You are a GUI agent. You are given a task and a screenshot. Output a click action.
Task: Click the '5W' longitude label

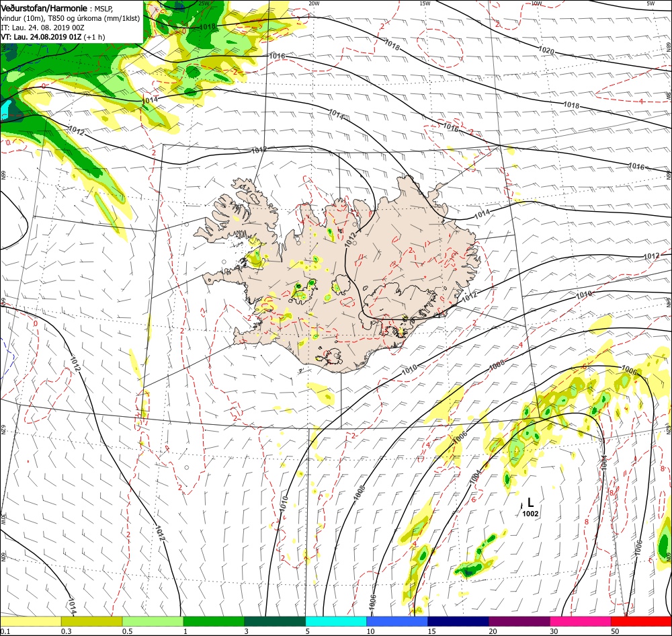(650, 3)
